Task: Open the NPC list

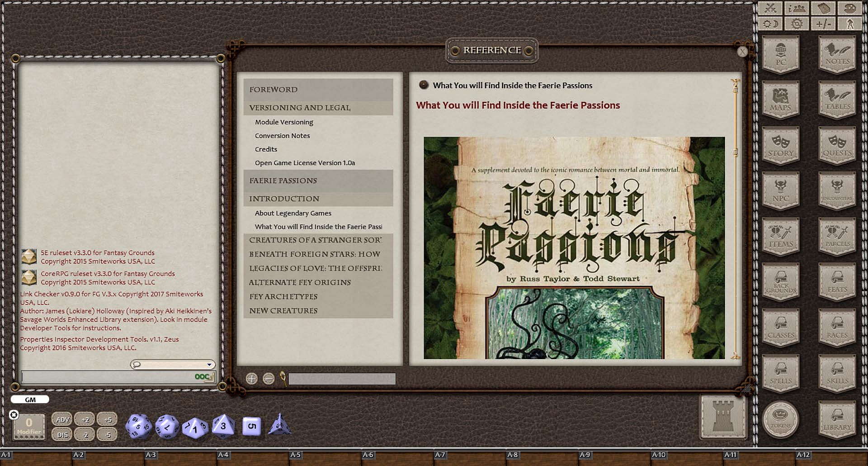Action: 780,191
